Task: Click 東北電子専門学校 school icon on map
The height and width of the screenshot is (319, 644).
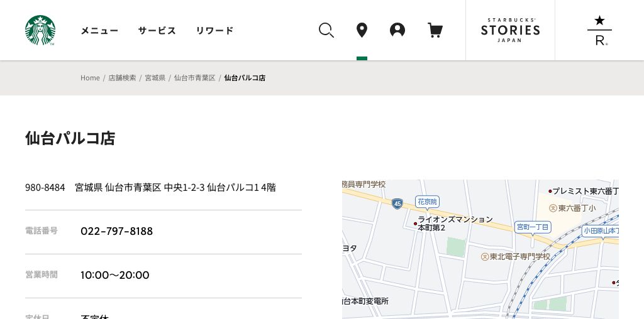Action: (x=485, y=257)
